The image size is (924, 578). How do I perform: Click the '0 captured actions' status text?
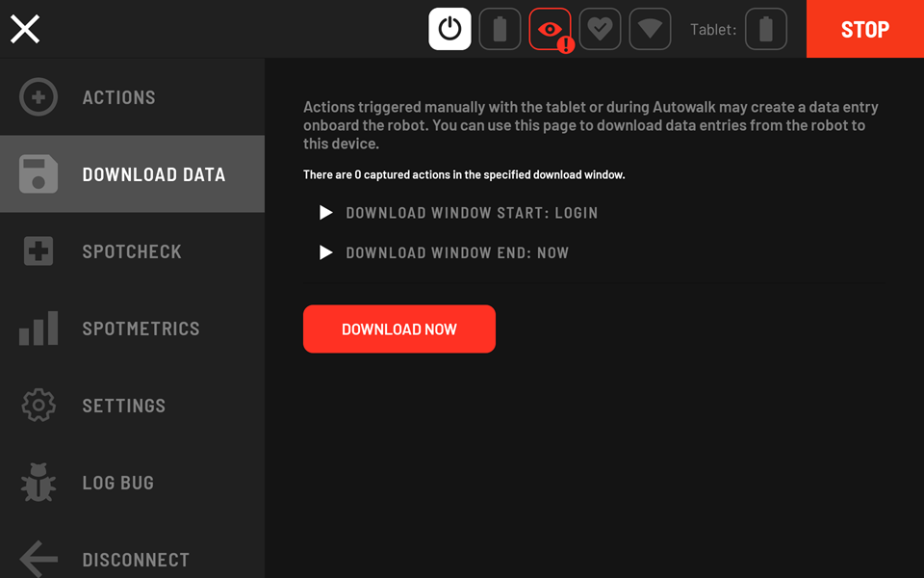464,174
